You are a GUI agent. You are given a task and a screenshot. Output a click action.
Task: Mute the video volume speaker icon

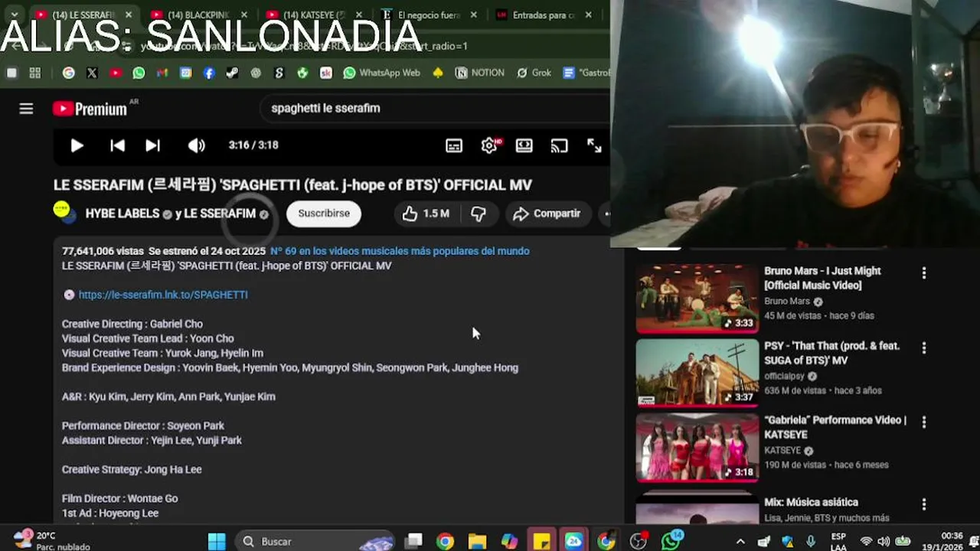click(197, 145)
